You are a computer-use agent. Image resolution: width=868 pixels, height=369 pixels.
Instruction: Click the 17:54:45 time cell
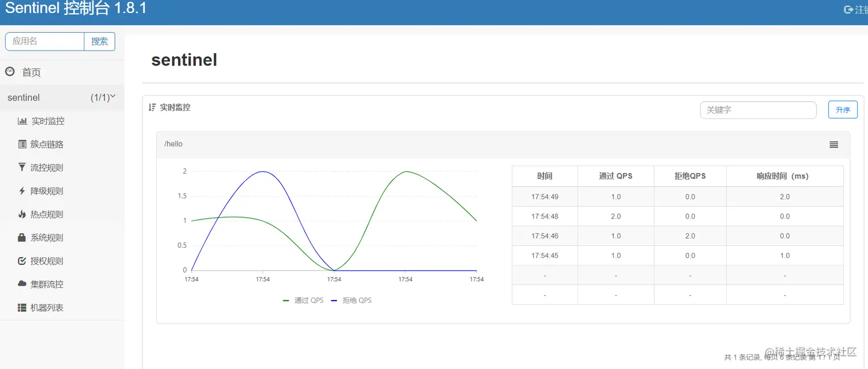(545, 255)
